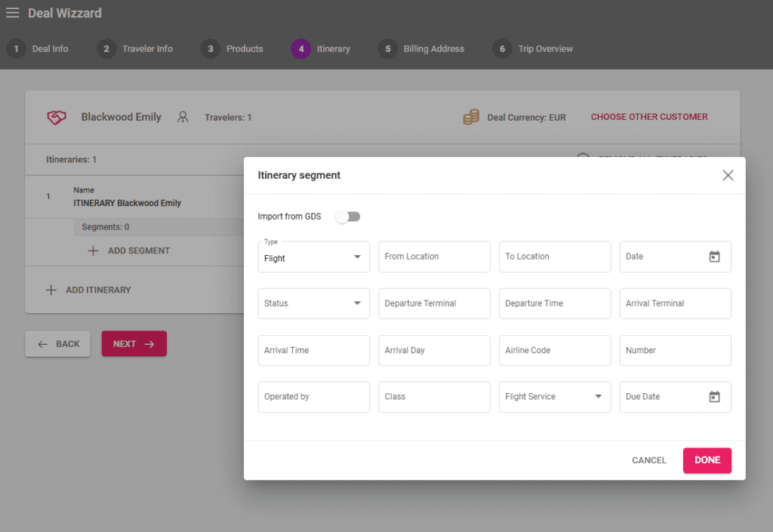
Task: Open the Flight Service dropdown
Action: (x=554, y=397)
